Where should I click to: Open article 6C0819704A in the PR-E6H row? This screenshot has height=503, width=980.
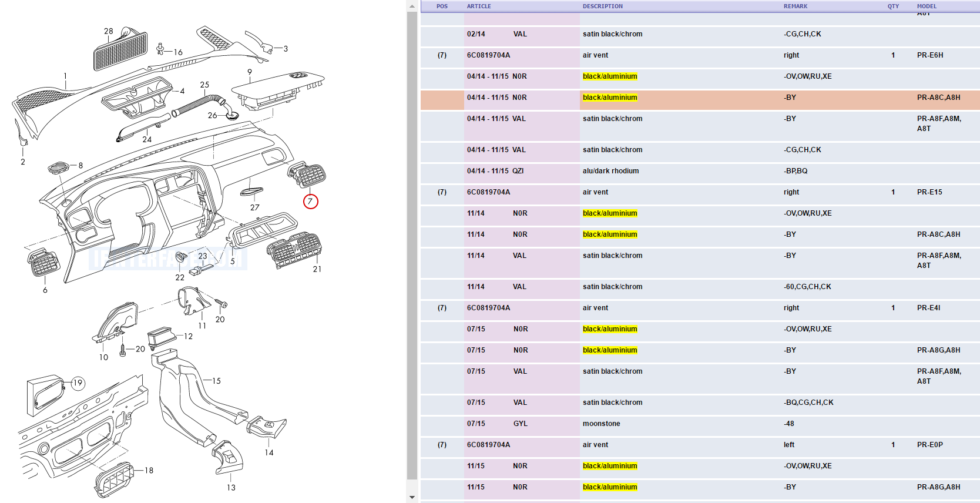pyautogui.click(x=488, y=55)
